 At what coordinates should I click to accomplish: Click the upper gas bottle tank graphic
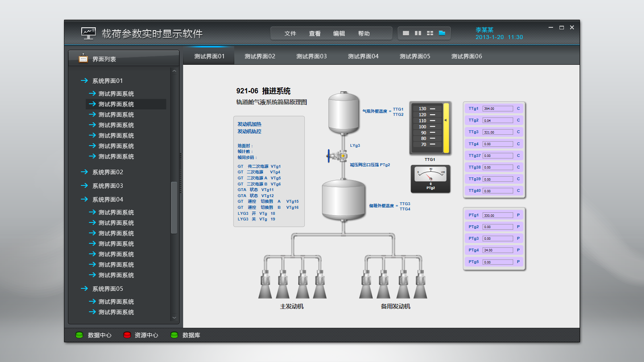[x=344, y=113]
